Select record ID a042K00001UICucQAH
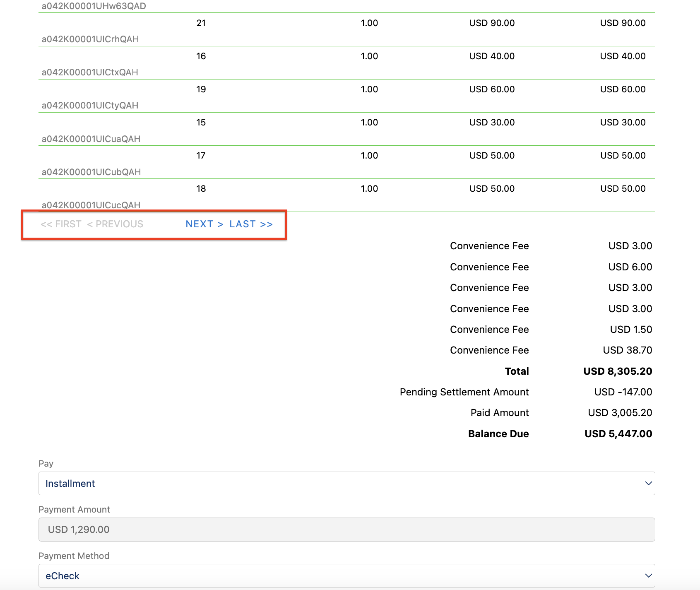The height and width of the screenshot is (590, 700). coord(91,205)
